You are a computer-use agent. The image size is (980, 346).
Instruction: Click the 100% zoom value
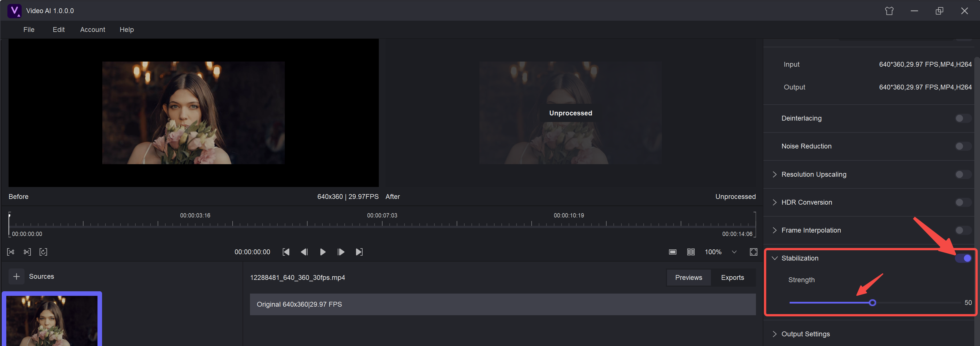point(713,252)
